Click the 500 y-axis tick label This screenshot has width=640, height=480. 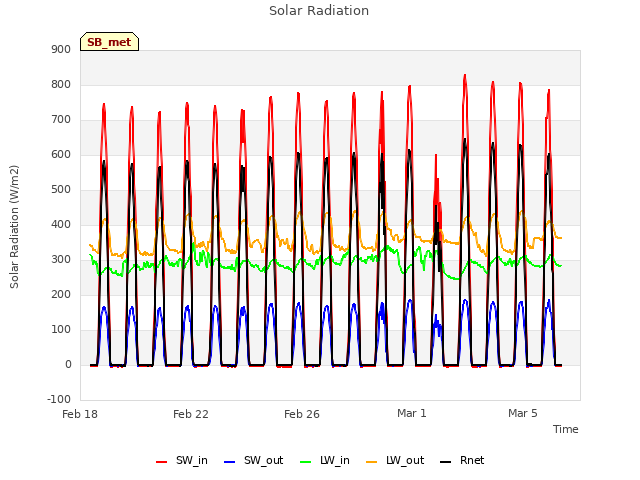[x=61, y=190]
